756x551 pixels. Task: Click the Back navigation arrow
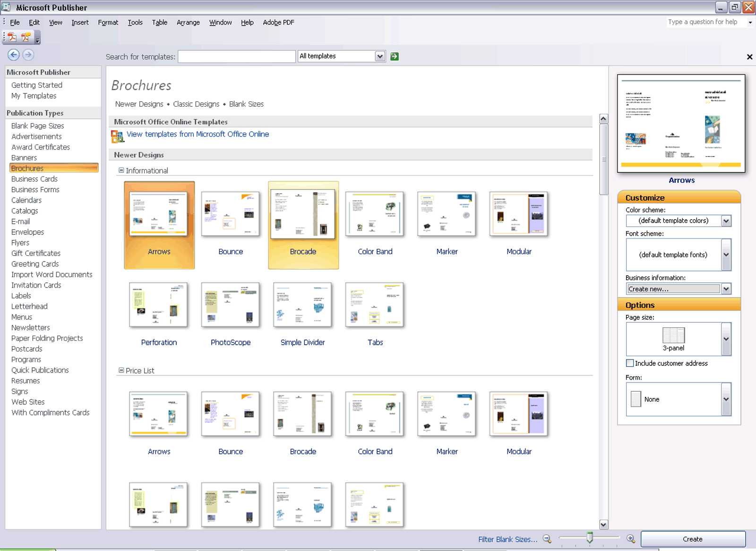[x=14, y=55]
